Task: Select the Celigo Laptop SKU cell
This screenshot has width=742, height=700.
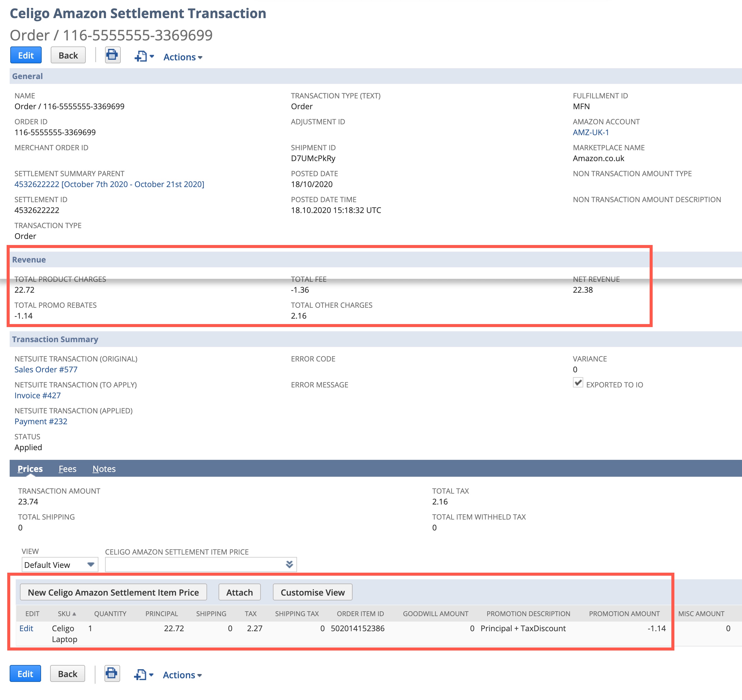Action: (65, 634)
